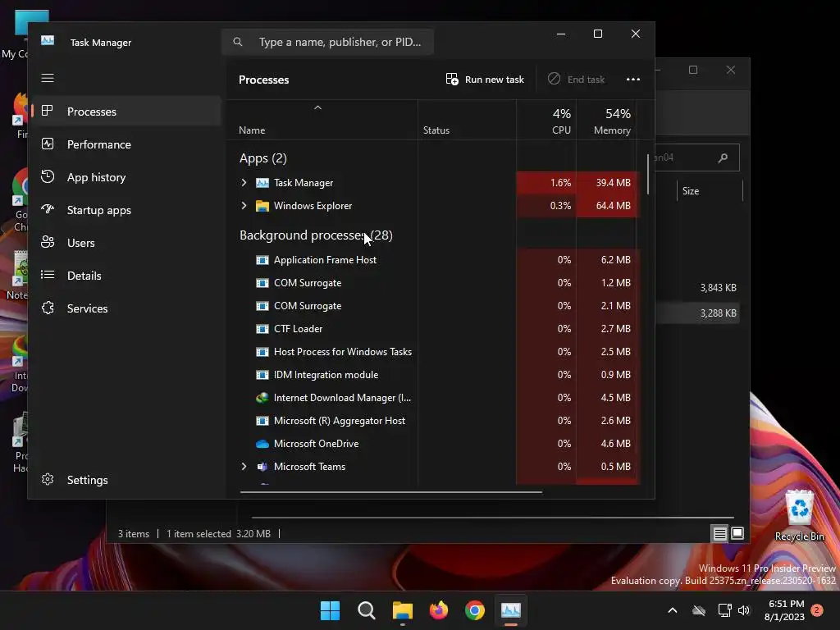Select the Task Manager app row icon
The width and height of the screenshot is (840, 630).
point(262,183)
